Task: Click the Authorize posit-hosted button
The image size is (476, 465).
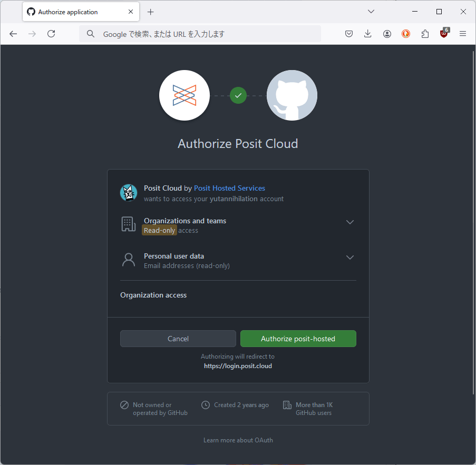Action: tap(298, 338)
